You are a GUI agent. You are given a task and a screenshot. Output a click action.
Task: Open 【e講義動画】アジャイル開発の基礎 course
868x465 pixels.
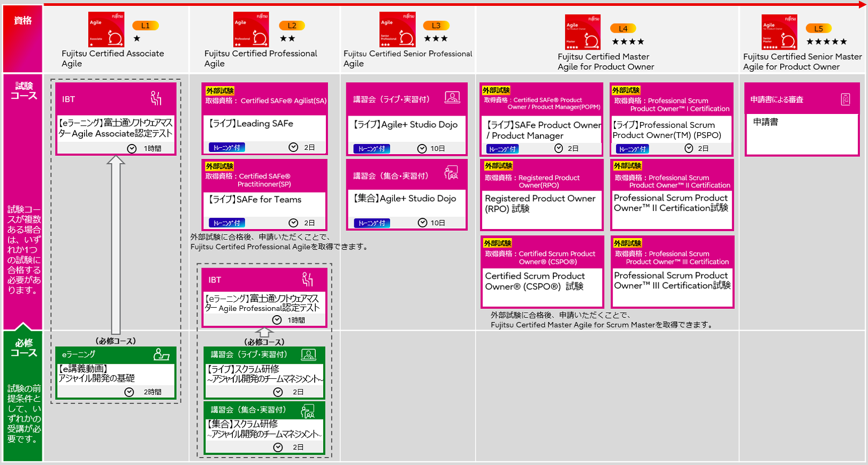click(x=96, y=373)
